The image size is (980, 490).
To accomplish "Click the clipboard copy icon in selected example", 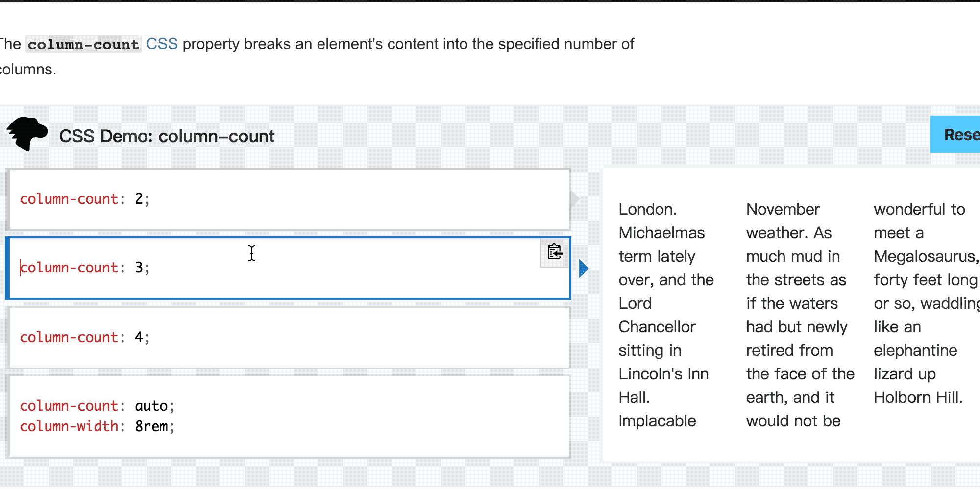I will coord(555,252).
